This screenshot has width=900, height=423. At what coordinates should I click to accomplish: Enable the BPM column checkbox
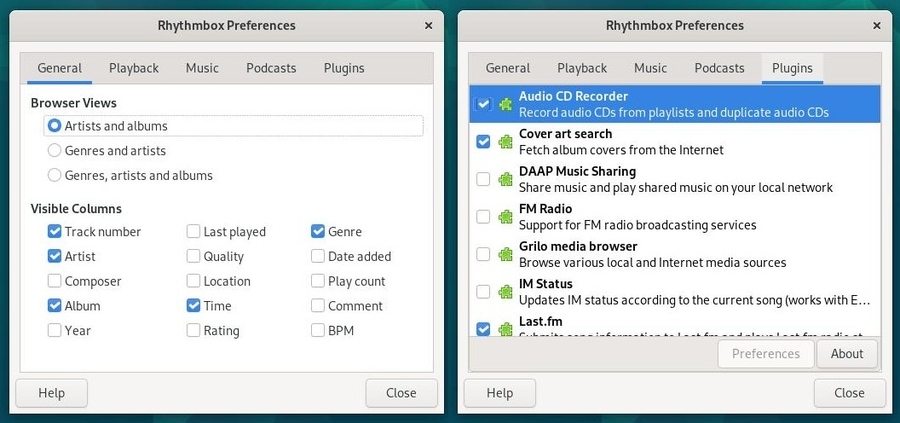[x=318, y=331]
